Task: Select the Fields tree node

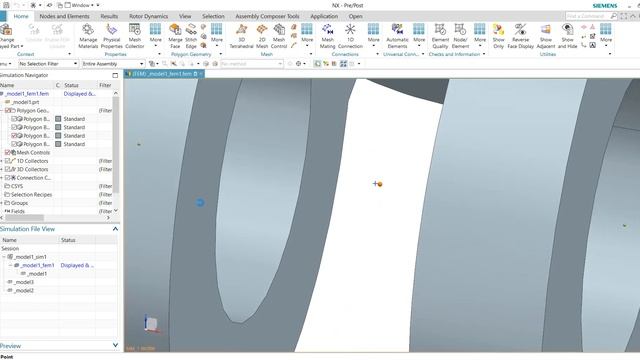Action: tap(18, 211)
